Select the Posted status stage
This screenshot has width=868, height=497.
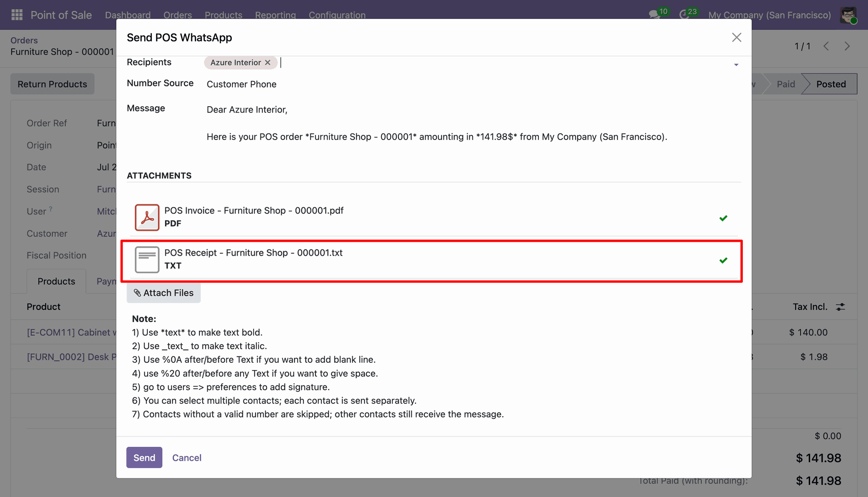pyautogui.click(x=830, y=84)
